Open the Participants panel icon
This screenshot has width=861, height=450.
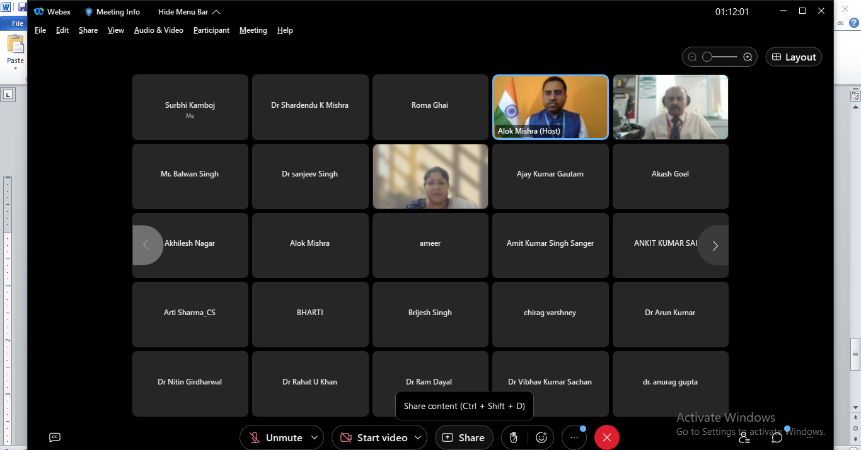click(744, 437)
